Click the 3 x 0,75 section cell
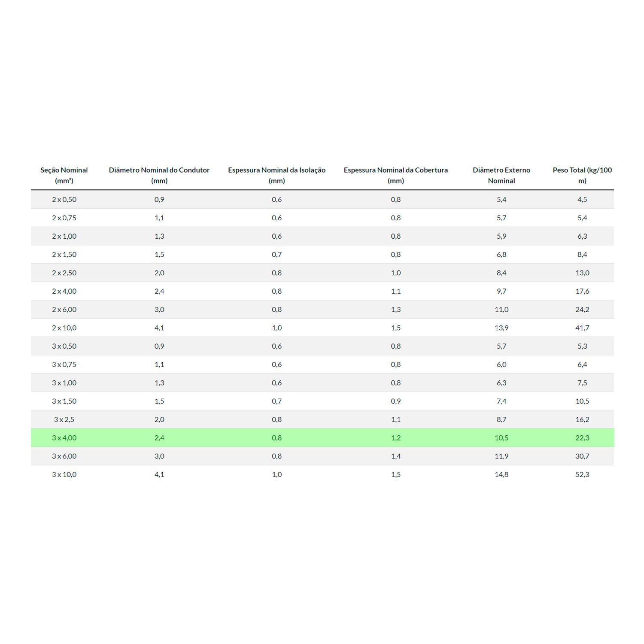 [64, 365]
